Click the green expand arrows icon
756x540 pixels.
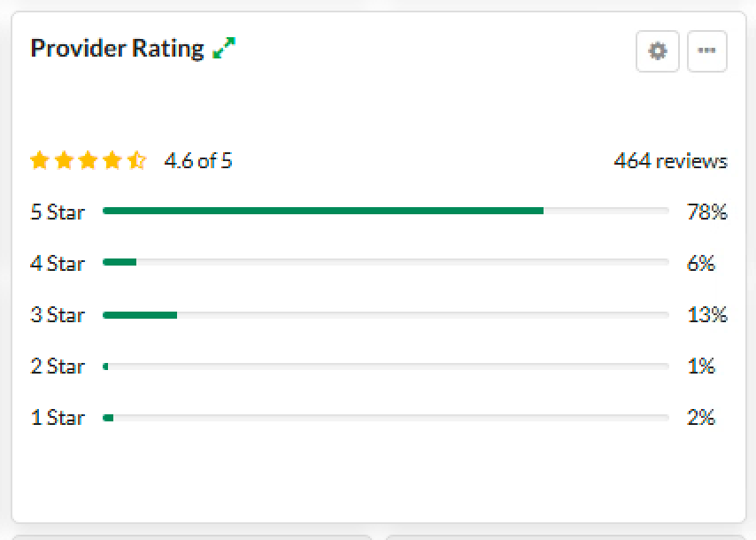point(225,49)
